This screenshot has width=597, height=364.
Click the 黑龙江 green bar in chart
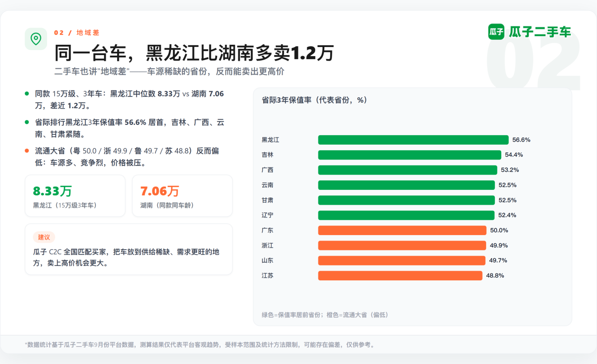click(413, 140)
